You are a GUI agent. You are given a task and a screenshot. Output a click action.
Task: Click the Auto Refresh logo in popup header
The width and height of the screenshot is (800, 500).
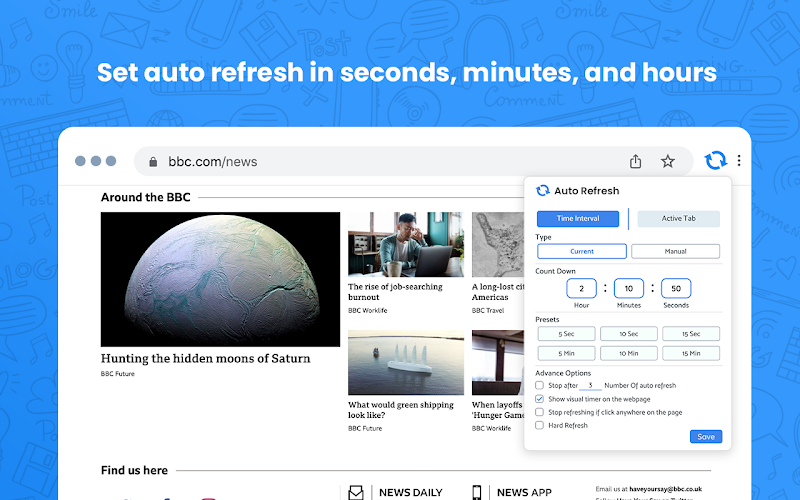542,190
